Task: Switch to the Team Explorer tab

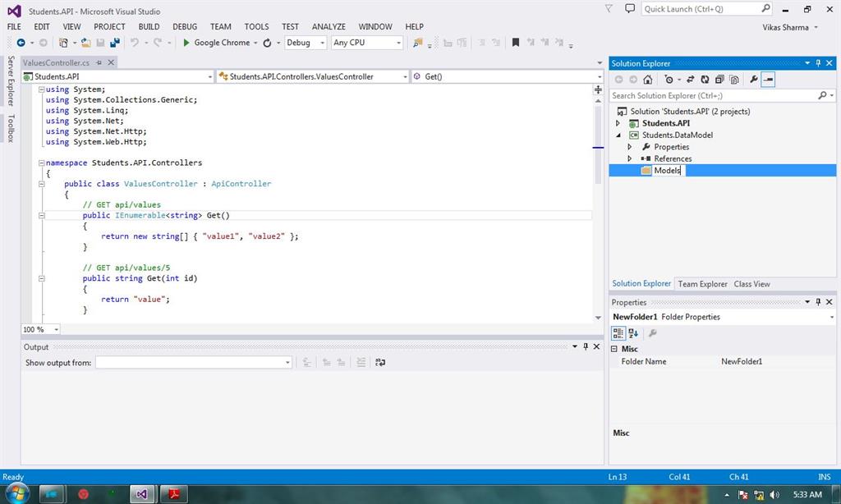Action: tap(702, 284)
